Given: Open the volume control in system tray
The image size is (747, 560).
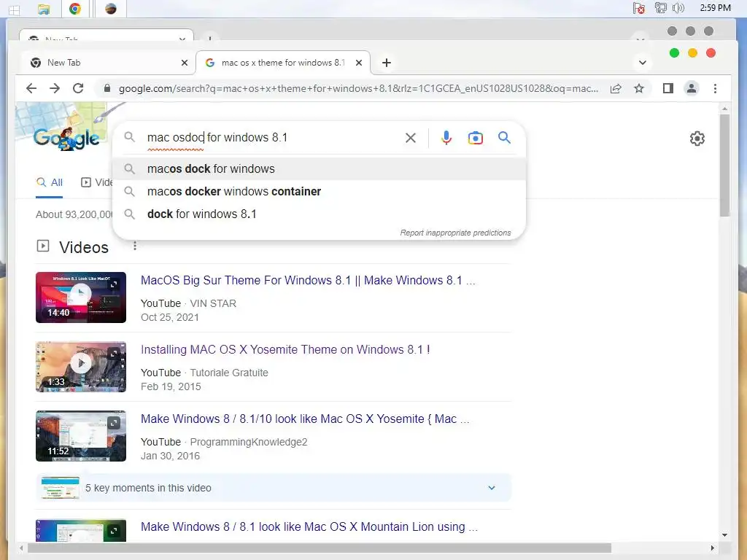Looking at the screenshot, I should tap(678, 7).
